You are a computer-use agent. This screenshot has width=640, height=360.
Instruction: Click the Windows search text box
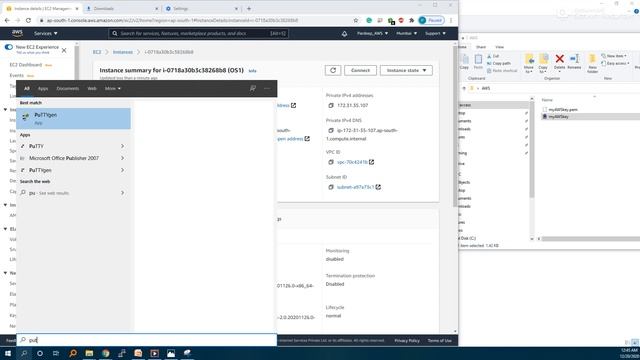147,340
